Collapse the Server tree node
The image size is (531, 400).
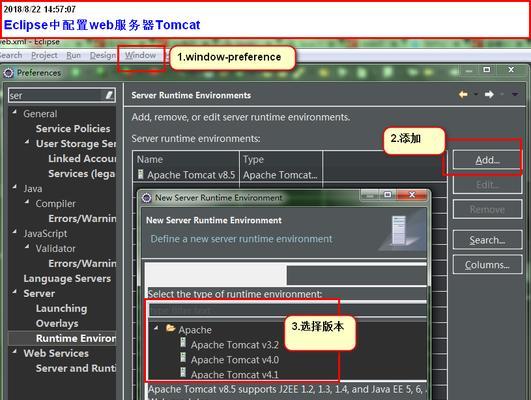click(x=15, y=291)
